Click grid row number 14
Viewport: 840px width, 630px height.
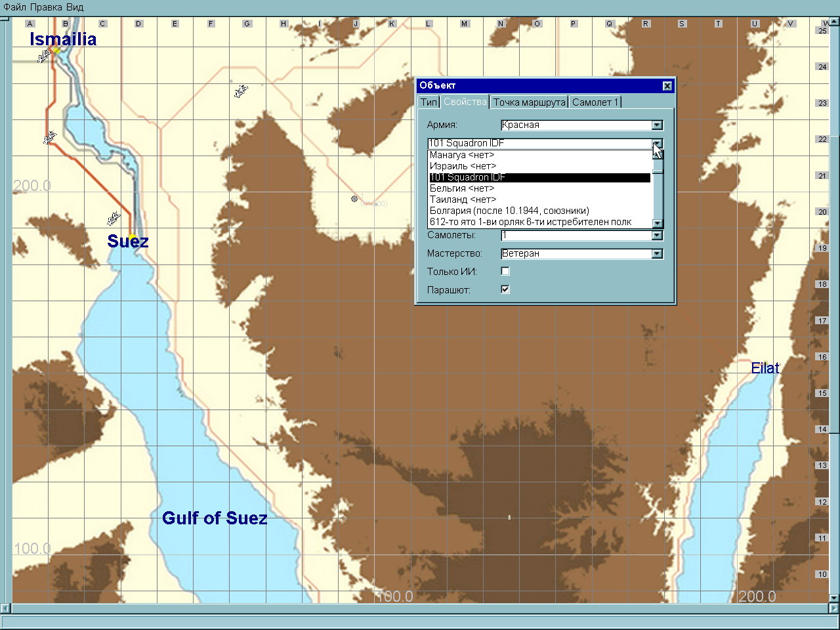coord(822,429)
